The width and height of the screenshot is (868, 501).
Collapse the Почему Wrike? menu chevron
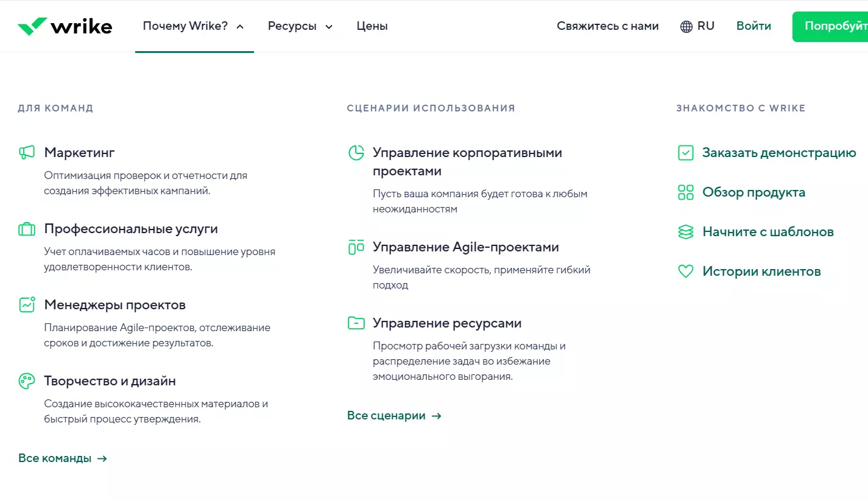tap(240, 27)
